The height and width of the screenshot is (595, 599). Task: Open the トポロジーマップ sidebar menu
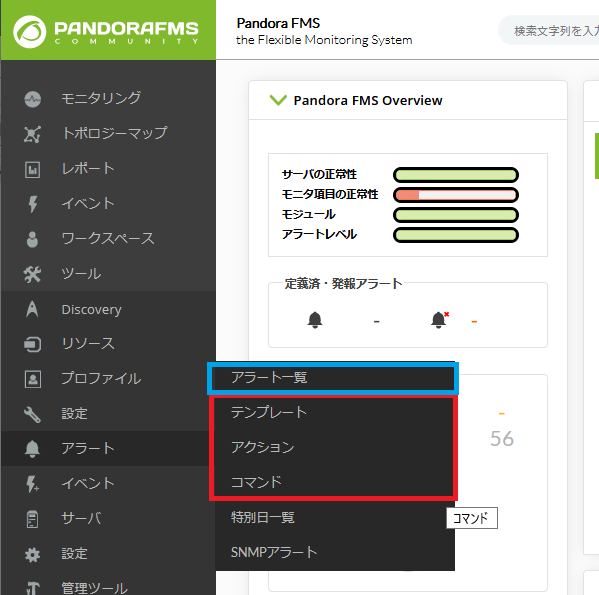(108, 134)
